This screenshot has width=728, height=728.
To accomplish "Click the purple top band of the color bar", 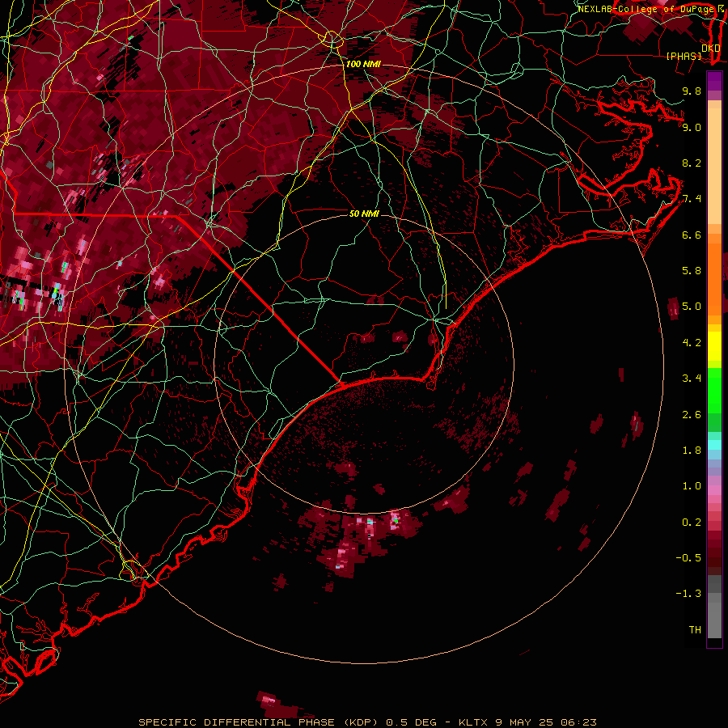I will [714, 81].
